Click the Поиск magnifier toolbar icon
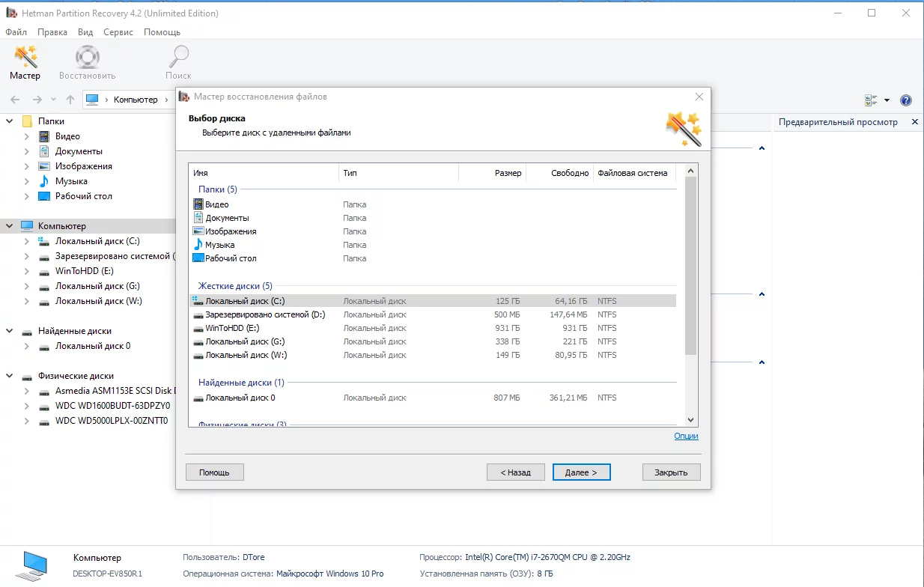Image resolution: width=924 pixels, height=587 pixels. [x=179, y=57]
